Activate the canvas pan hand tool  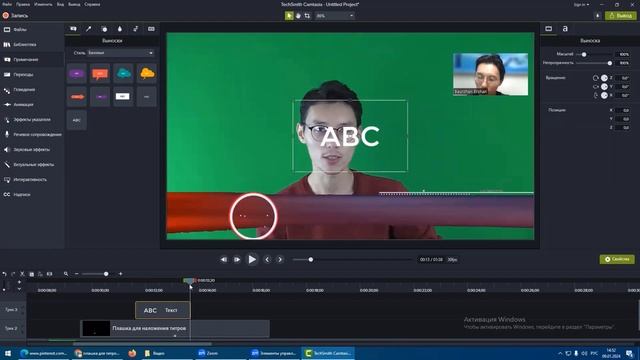pos(298,16)
